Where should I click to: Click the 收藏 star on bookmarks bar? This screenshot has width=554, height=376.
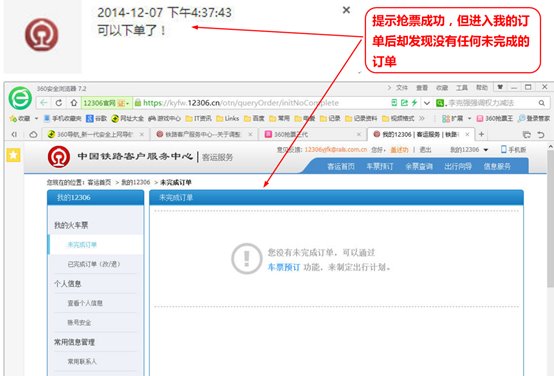20,118
